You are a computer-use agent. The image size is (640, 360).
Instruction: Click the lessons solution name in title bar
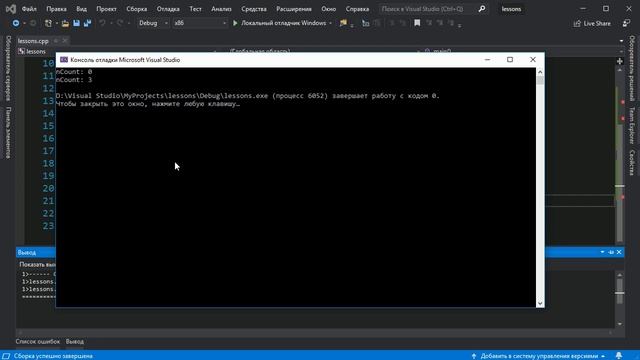(x=511, y=9)
